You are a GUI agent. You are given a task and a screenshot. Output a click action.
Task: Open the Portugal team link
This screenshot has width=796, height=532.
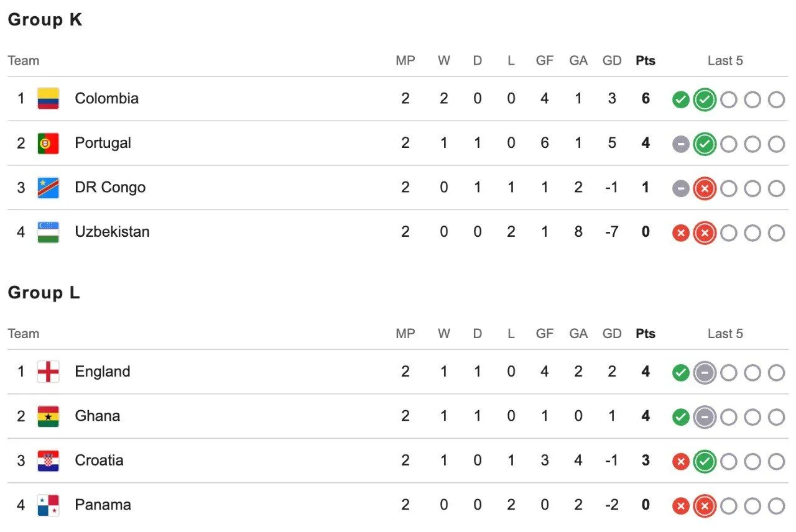pos(103,143)
